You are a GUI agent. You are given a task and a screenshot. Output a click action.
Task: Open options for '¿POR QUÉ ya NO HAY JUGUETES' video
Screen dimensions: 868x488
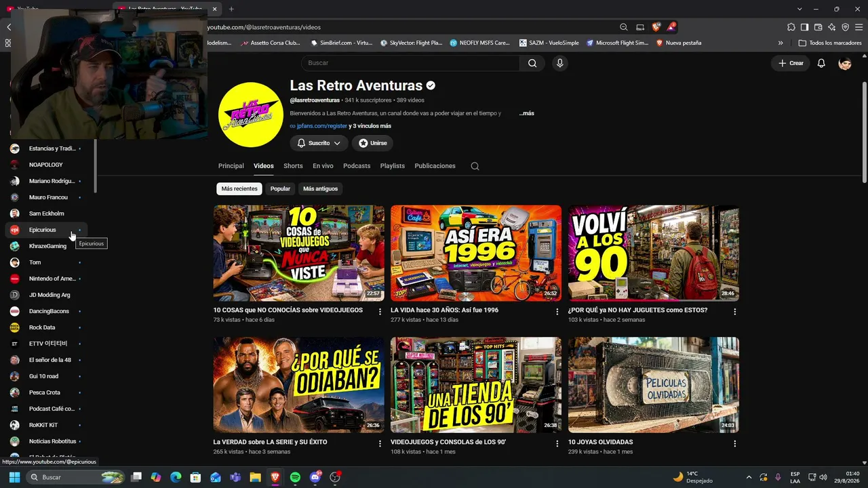pos(734,312)
